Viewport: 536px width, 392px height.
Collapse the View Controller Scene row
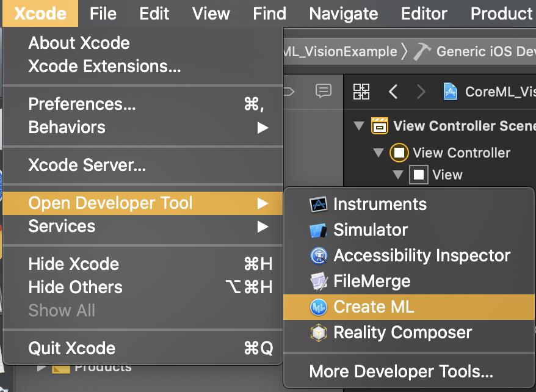click(359, 126)
